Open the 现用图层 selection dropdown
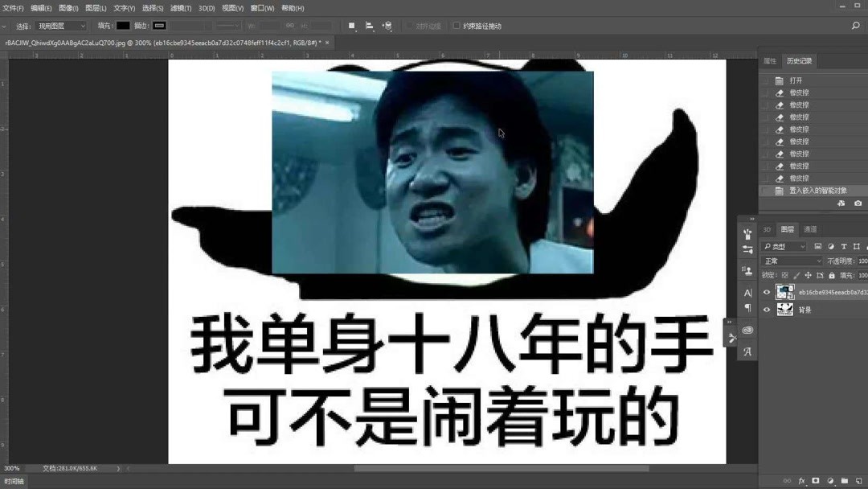 (60, 25)
